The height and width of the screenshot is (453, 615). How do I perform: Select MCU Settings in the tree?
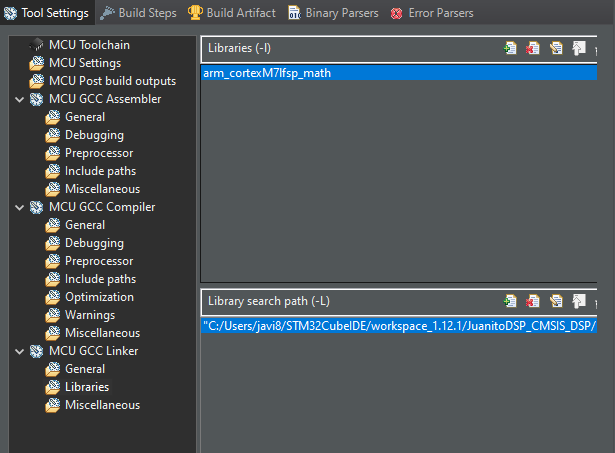(85, 63)
